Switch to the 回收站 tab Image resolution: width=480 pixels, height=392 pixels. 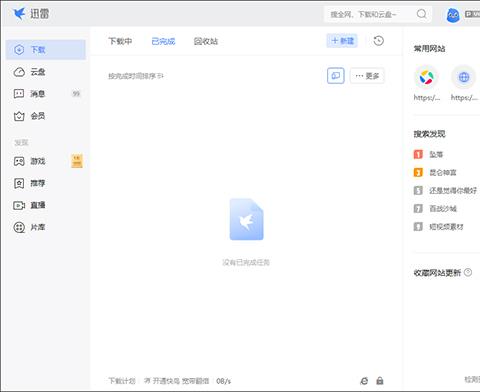[x=206, y=41]
